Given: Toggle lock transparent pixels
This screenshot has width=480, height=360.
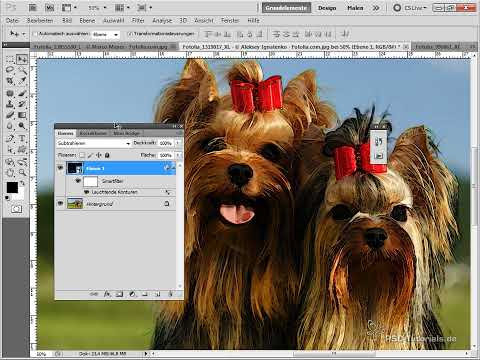Looking at the screenshot, I should point(82,155).
